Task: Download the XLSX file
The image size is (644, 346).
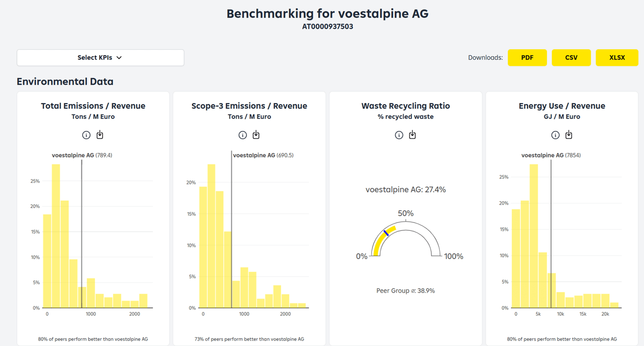Action: [617, 58]
